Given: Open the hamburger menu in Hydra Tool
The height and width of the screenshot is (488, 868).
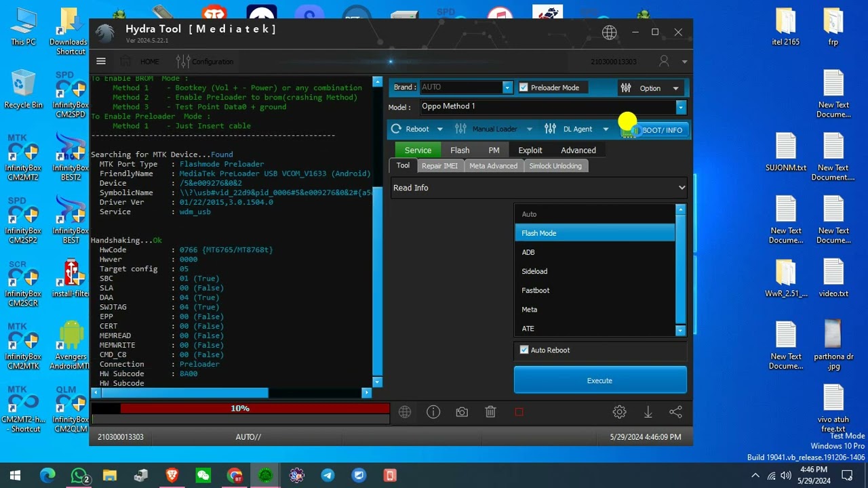Looking at the screenshot, I should point(101,61).
